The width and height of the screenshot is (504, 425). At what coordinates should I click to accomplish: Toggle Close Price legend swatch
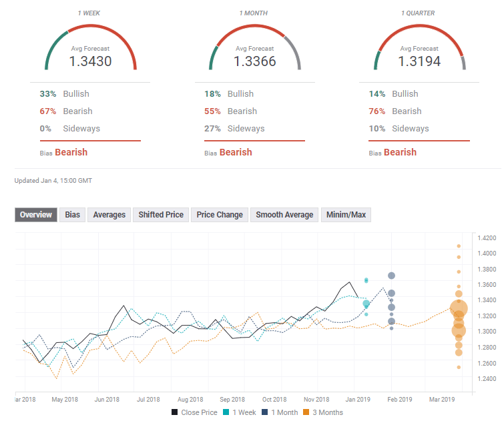tap(174, 412)
